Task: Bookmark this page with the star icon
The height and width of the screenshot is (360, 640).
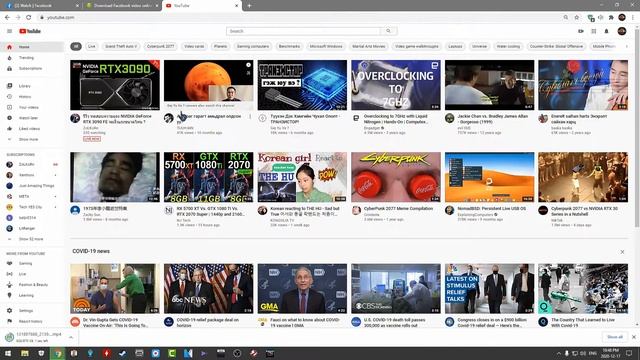Action: [576, 18]
